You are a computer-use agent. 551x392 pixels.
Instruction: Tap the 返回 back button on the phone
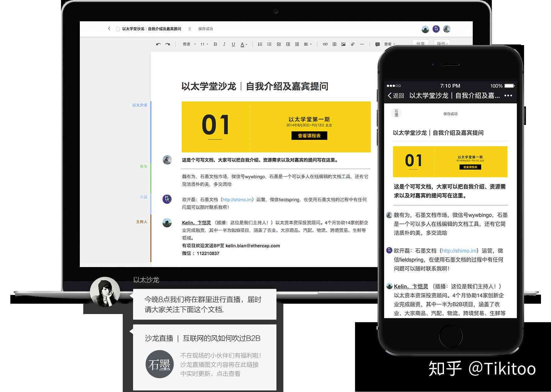point(396,95)
